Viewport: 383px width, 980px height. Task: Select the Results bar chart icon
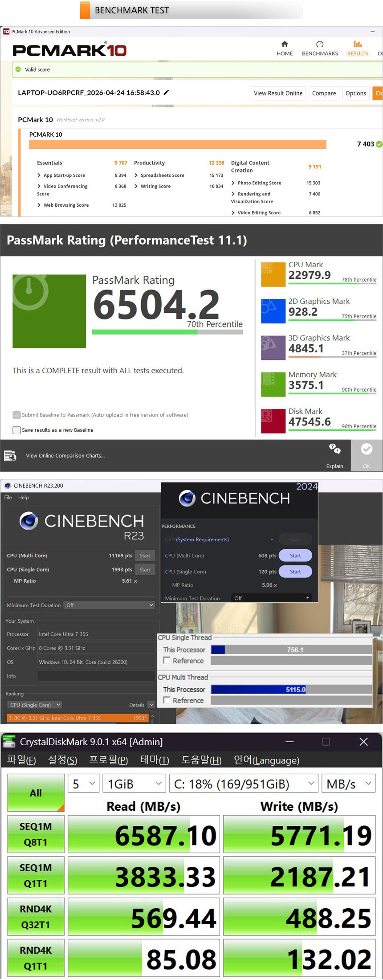pos(358,45)
